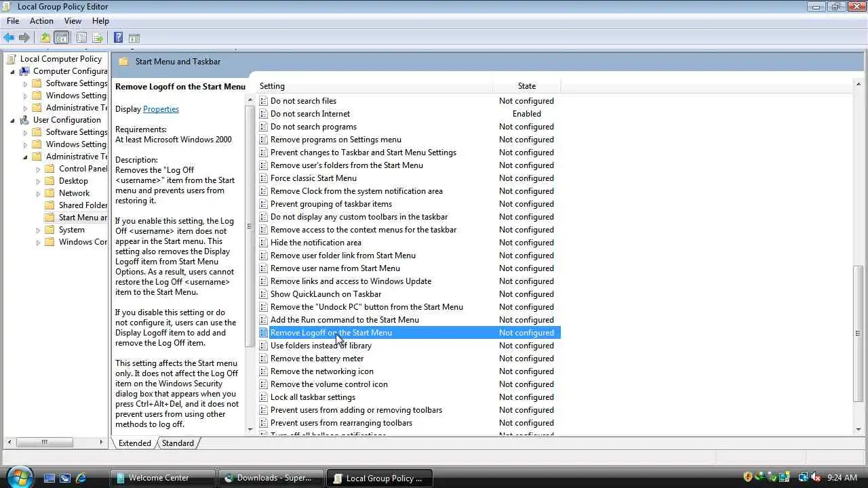
Task: Click the User Configuration node icon
Action: (24, 120)
